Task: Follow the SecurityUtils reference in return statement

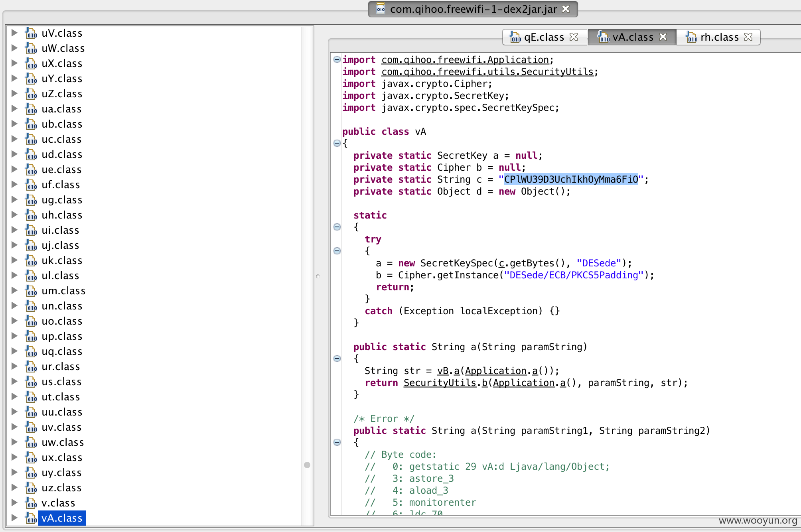Action: [440, 383]
